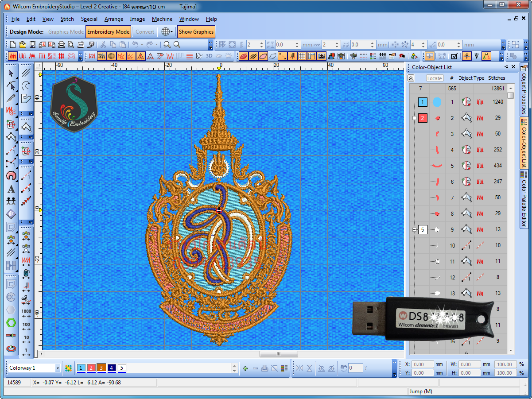Click the scissors trim tool icon
This screenshot has width=532, height=399.
[x=26, y=299]
